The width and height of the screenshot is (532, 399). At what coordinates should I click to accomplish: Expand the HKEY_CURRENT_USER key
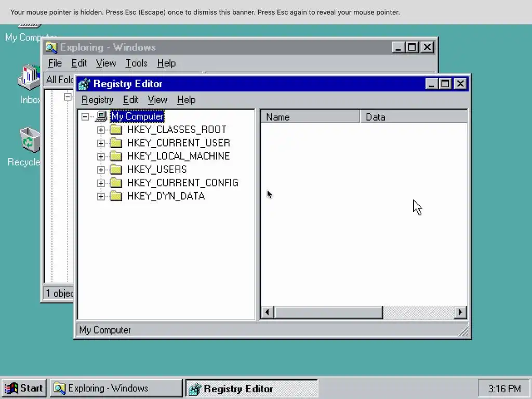101,143
